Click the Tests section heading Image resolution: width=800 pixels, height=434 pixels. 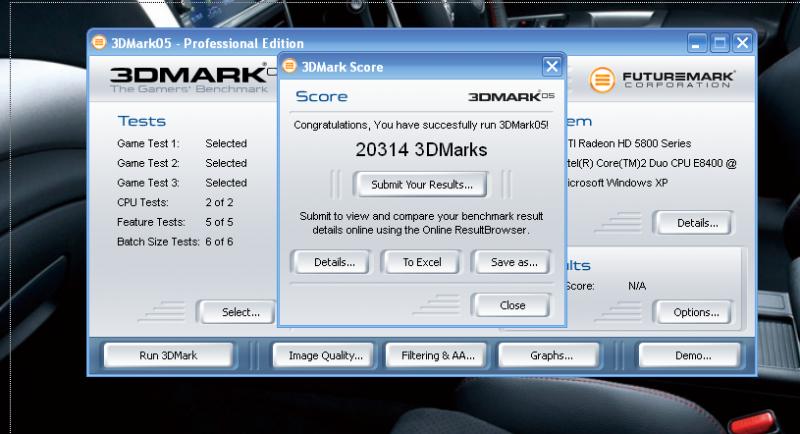tap(142, 121)
